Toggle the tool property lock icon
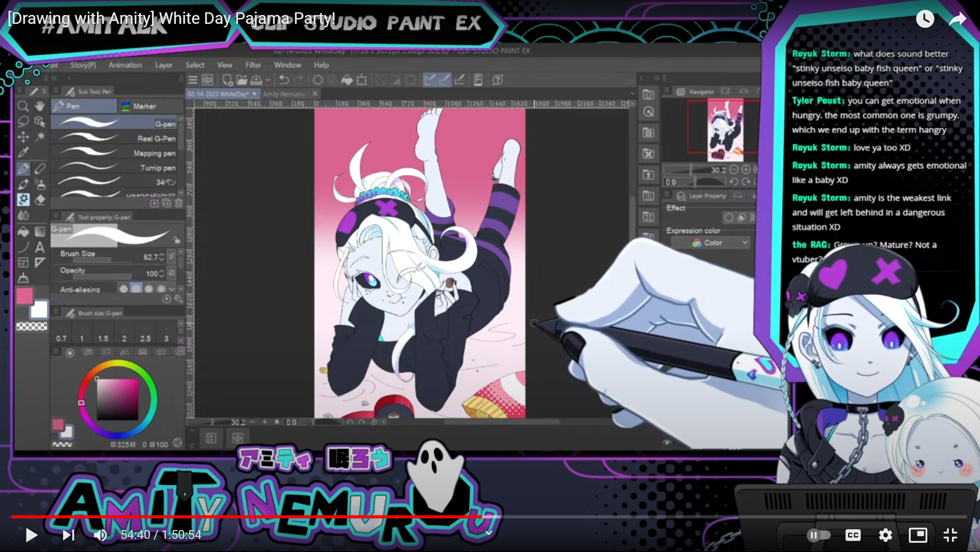980x552 pixels. [x=176, y=240]
